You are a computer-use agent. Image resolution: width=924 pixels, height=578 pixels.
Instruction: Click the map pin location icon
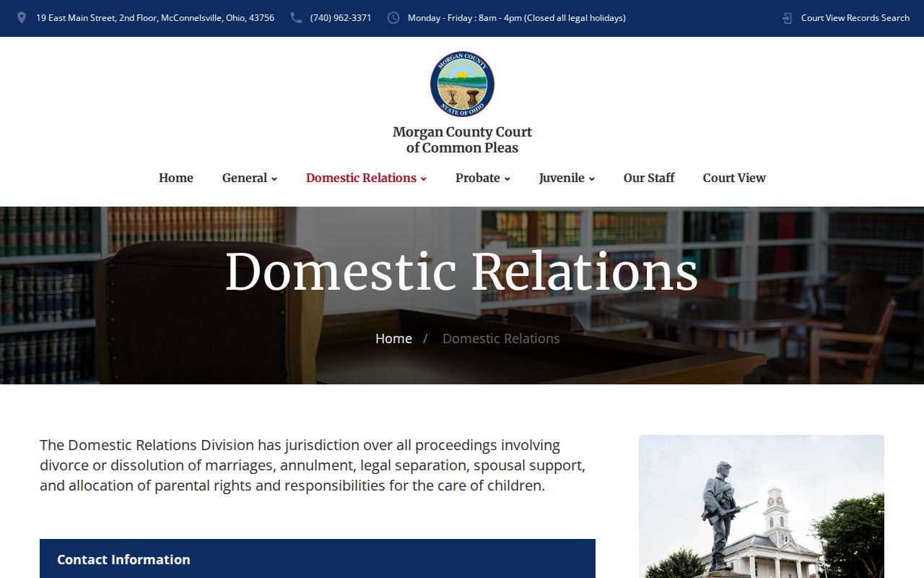pos(22,18)
